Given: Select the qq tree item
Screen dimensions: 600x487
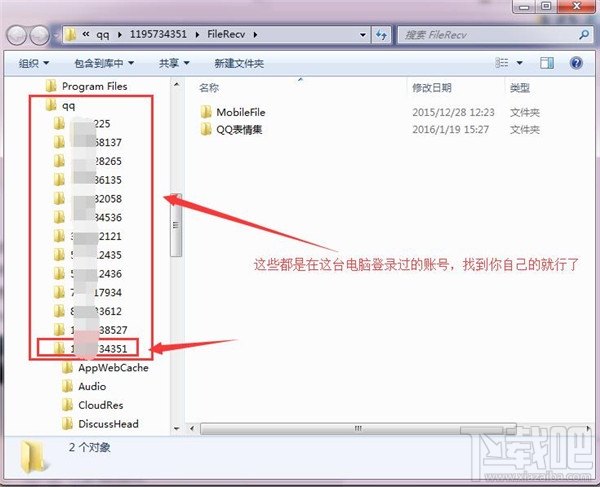Looking at the screenshot, I should tap(60, 105).
